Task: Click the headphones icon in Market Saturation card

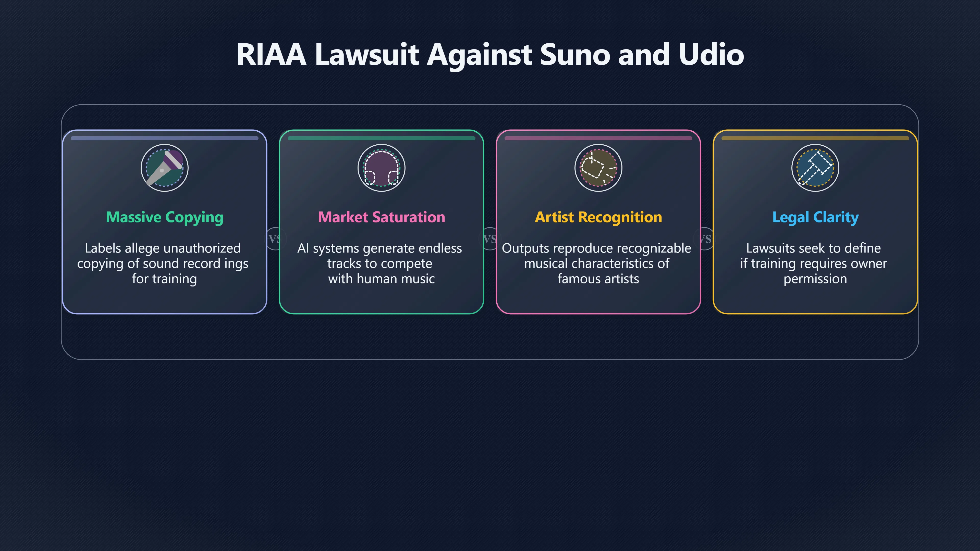Action: [381, 168]
